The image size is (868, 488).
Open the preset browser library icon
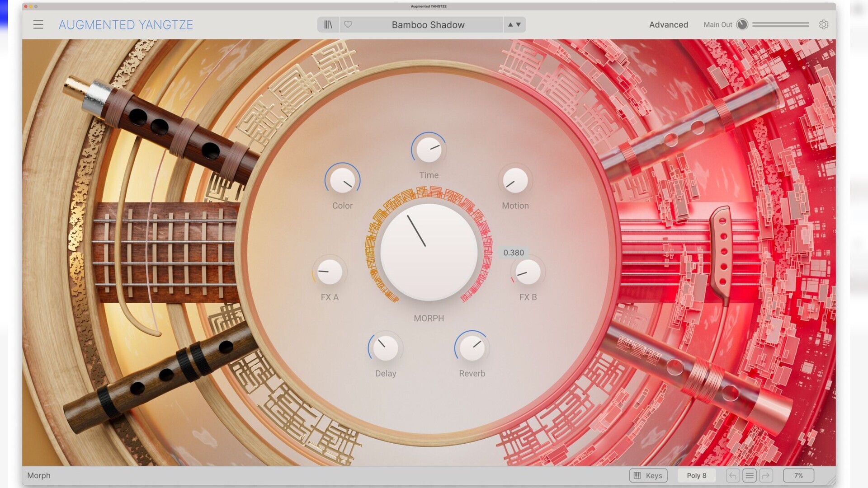click(328, 24)
